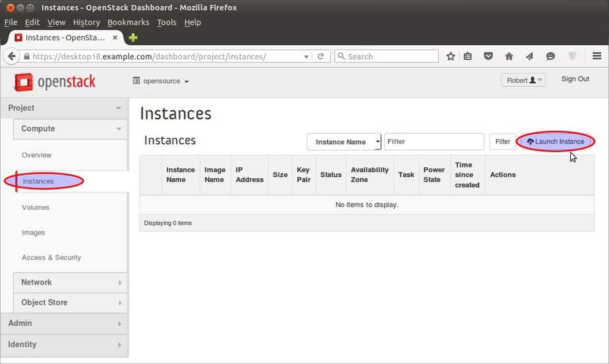
Task: Click the IP Address column header
Action: click(249, 175)
